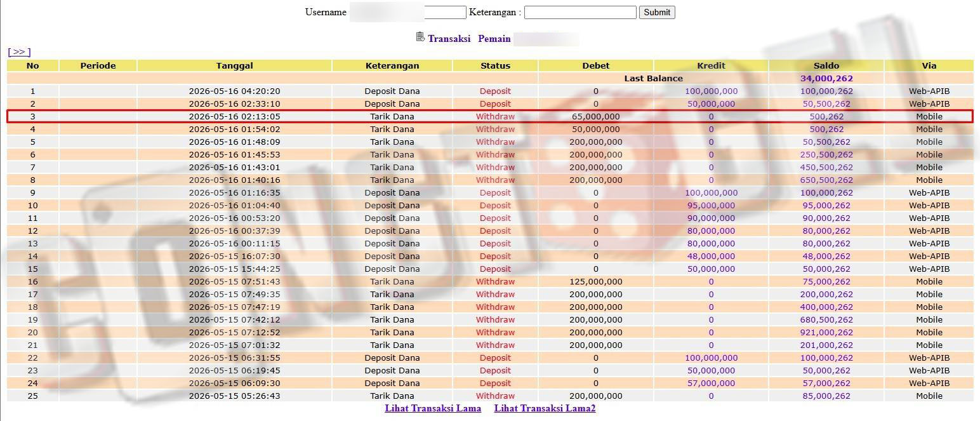Go to next page via [>>] link
This screenshot has height=421, width=980.
[x=19, y=52]
